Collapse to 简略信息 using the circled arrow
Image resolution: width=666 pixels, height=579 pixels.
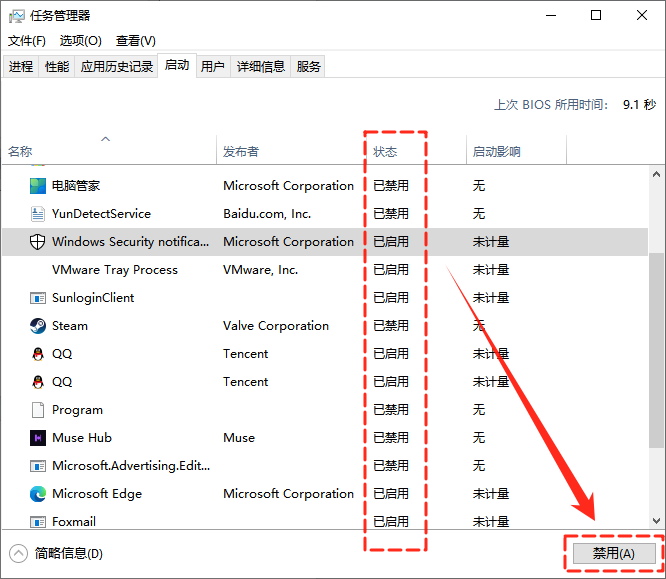click(x=18, y=554)
